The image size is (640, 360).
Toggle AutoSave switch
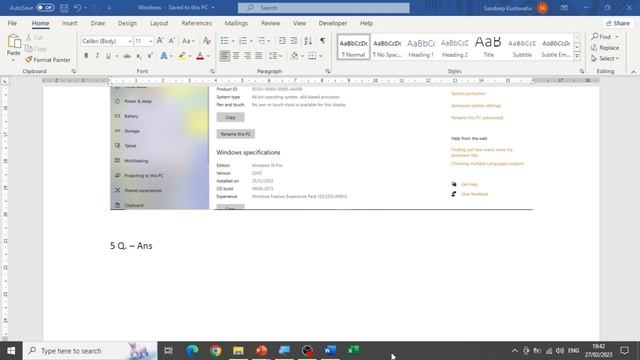[45, 8]
